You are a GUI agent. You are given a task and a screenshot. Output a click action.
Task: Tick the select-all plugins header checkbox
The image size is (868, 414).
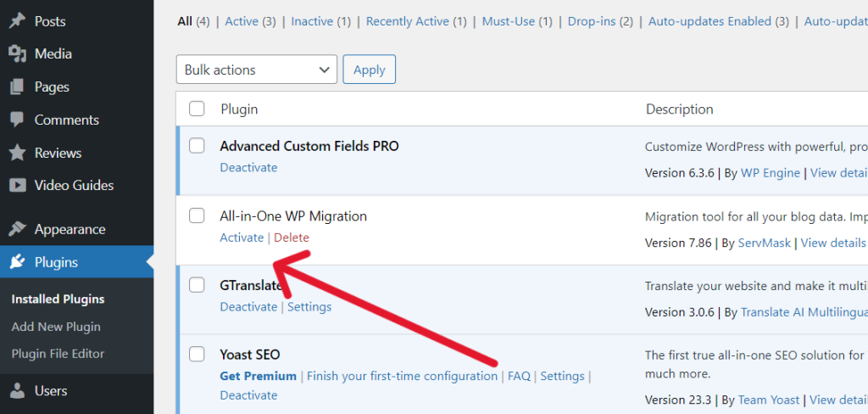coord(197,109)
